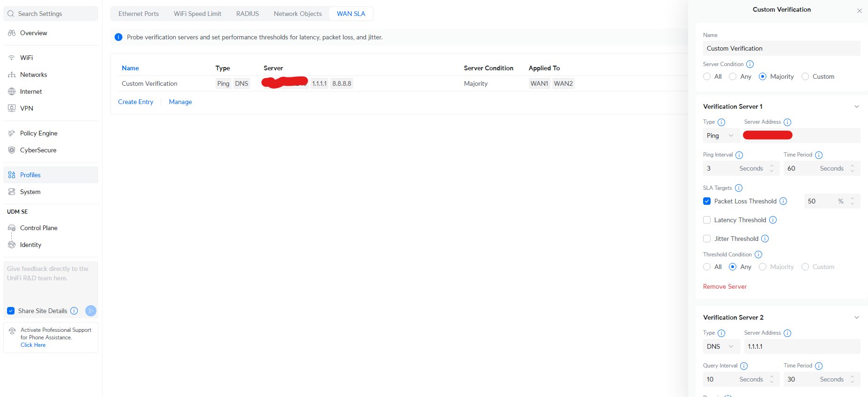The image size is (868, 397).
Task: Select All for Server Condition
Action: tap(707, 76)
